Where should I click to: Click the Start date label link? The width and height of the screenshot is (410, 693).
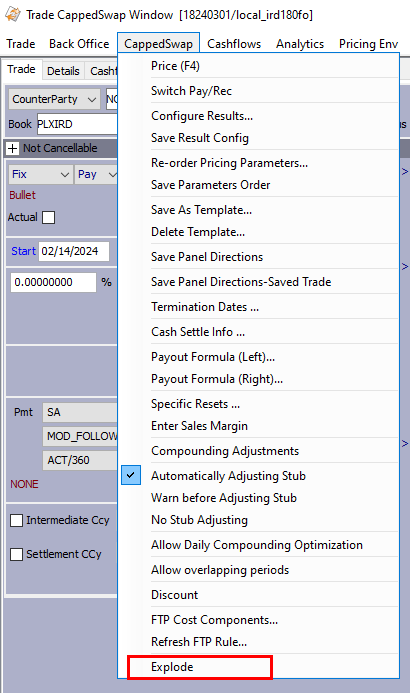pos(23,251)
